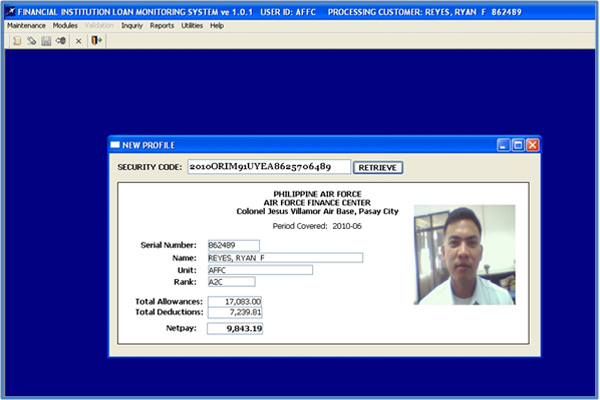Click USER ID: AFFC in title bar
The image size is (600, 400).
[288, 12]
